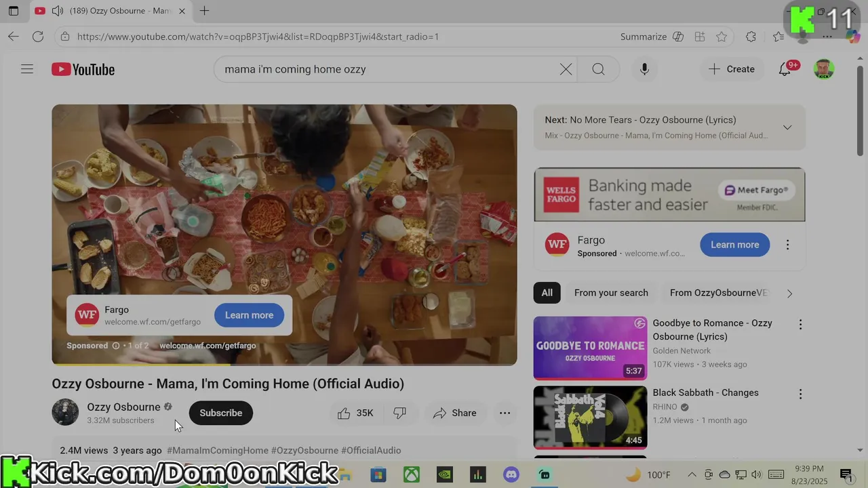
Task: Open options for Goodbye to Romance video
Action: 800,325
